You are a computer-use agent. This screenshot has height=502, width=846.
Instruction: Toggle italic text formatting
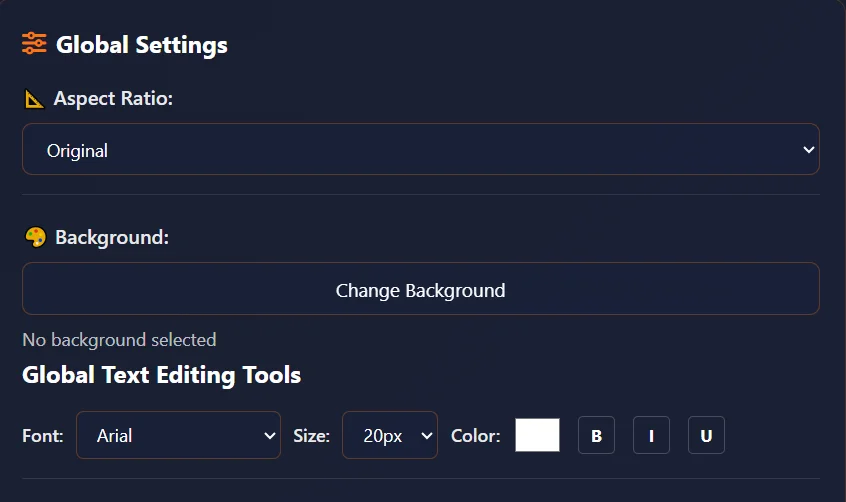pos(651,436)
